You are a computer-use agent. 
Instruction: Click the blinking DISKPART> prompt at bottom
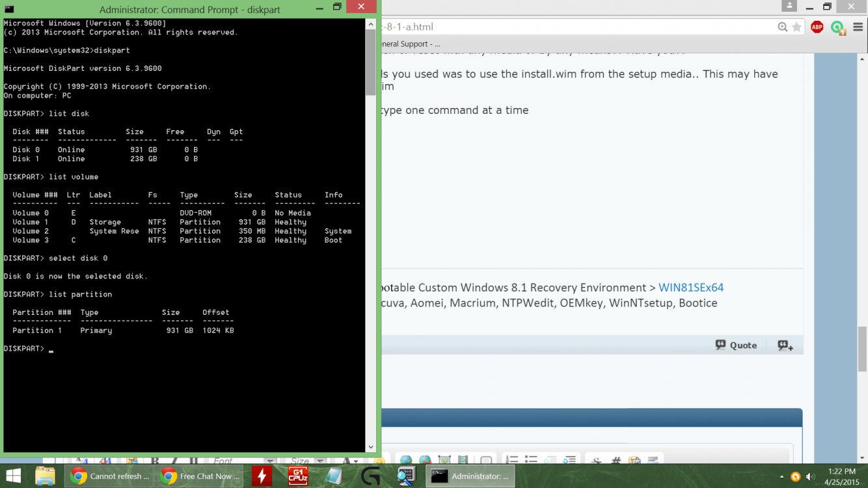(x=28, y=349)
